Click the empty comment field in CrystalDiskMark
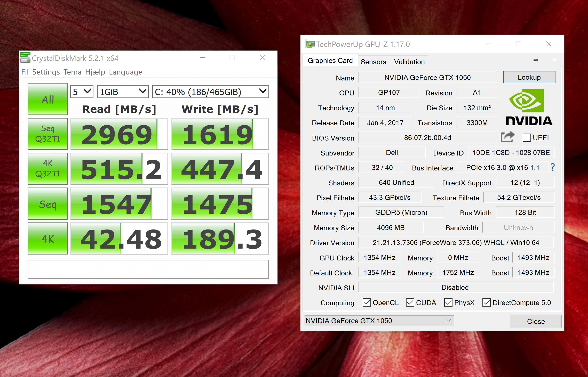Screen dimensions: 588x377 [x=148, y=269]
